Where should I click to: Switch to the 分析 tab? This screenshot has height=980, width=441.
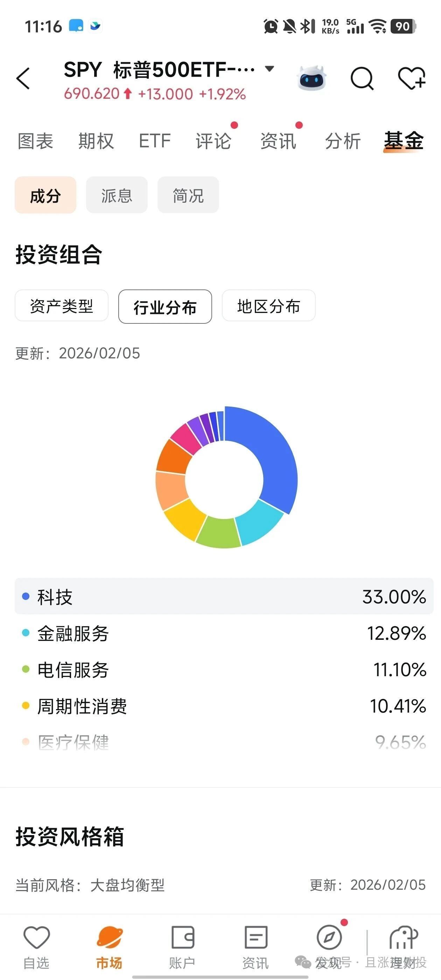click(343, 141)
